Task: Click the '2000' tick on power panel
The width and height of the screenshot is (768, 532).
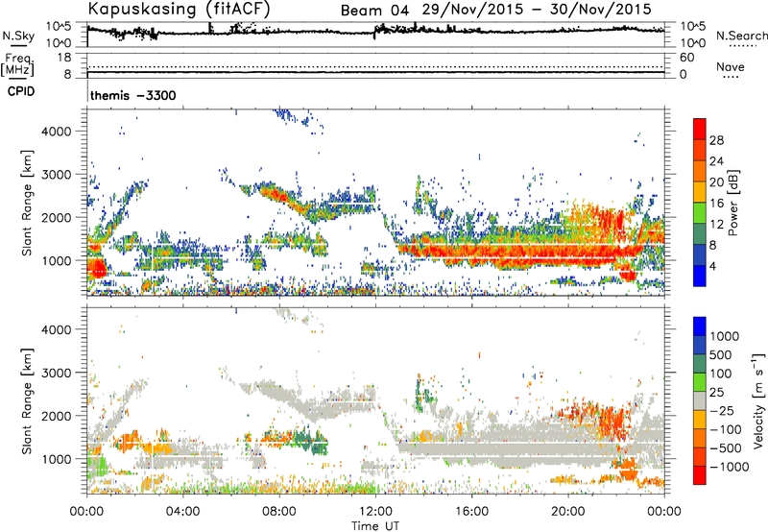Action: click(x=56, y=217)
